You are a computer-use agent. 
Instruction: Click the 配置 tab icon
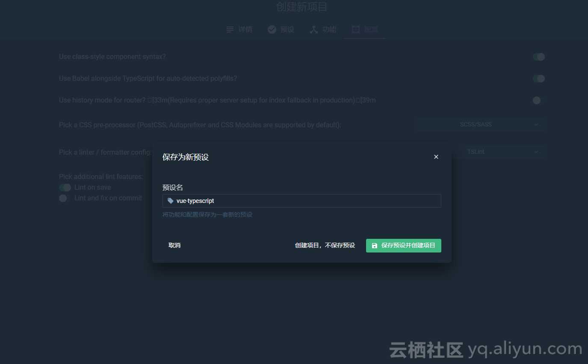pos(355,29)
